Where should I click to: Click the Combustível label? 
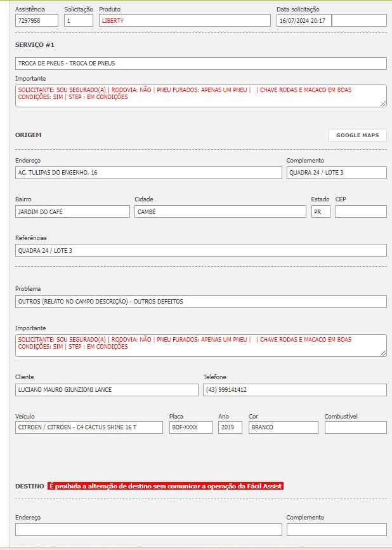click(341, 417)
